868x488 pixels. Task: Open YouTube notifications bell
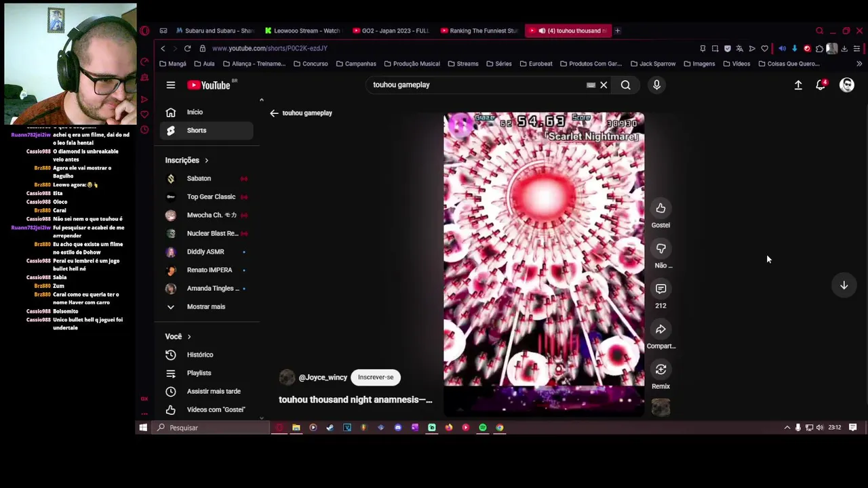[821, 85]
